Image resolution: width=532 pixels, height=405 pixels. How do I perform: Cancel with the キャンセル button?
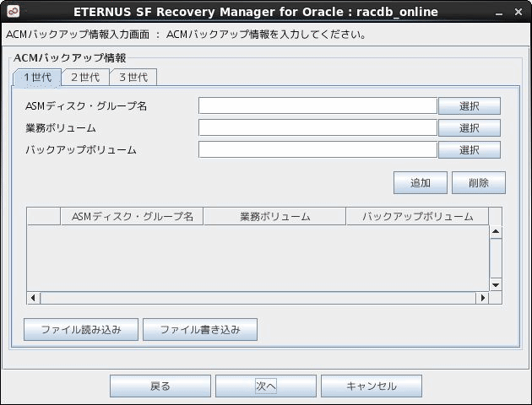pos(372,386)
